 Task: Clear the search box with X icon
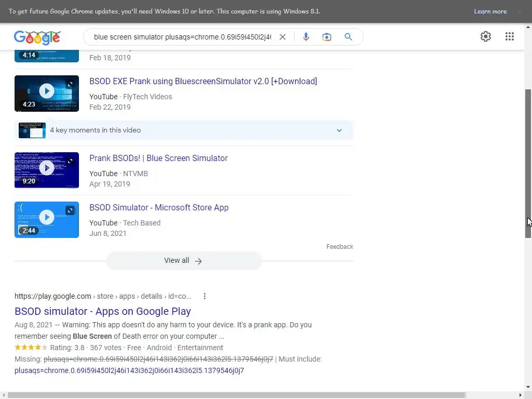[282, 37]
